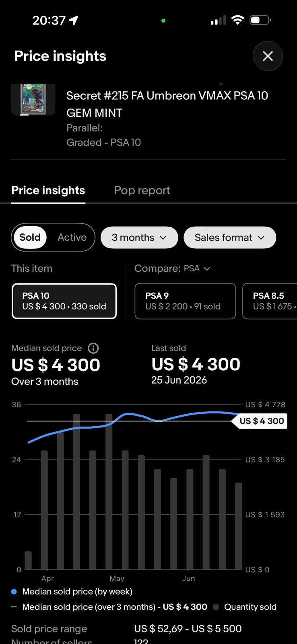Tap the US $ 4 300 median line label
297x644 pixels.
(260, 421)
